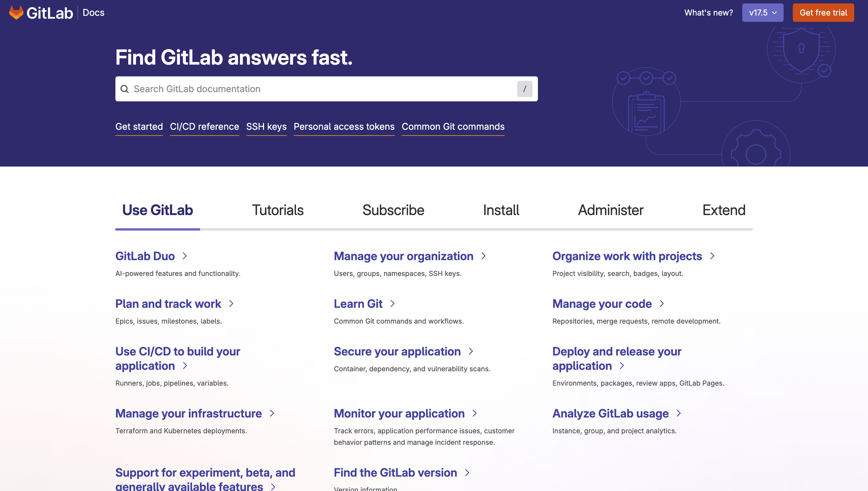Image resolution: width=868 pixels, height=491 pixels.
Task: Select the Tutorials tab
Action: pos(277,210)
